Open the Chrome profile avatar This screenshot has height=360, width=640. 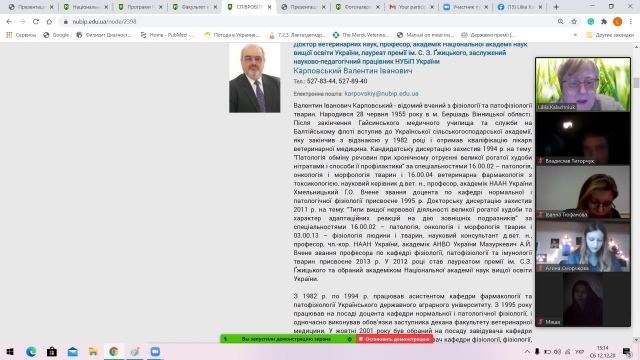pos(618,22)
